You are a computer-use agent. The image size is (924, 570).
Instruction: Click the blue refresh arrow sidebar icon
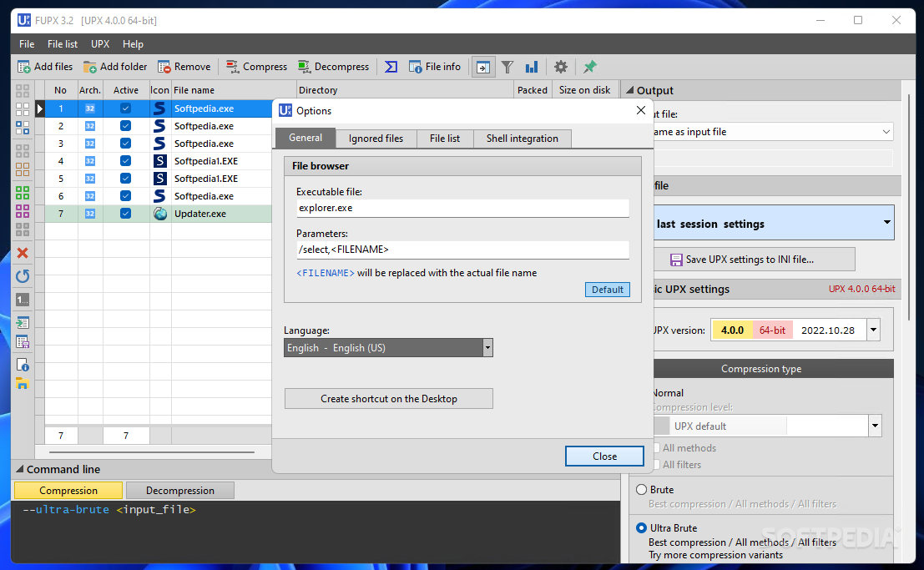click(x=23, y=276)
